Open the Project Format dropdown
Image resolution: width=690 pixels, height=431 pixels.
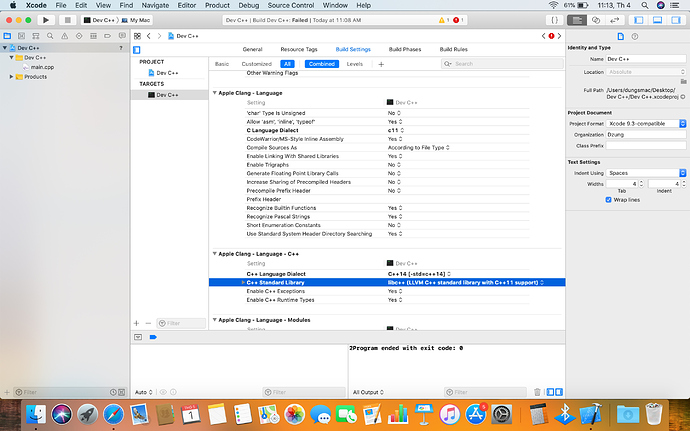click(646, 124)
